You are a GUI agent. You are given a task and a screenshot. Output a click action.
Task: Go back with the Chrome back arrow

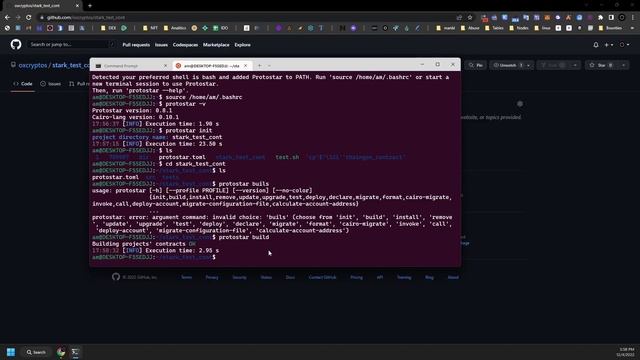[7, 18]
